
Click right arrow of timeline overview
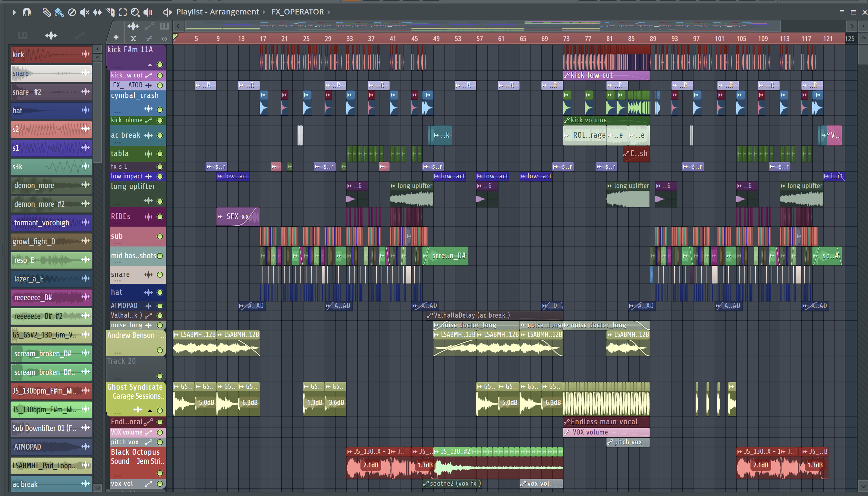click(852, 26)
